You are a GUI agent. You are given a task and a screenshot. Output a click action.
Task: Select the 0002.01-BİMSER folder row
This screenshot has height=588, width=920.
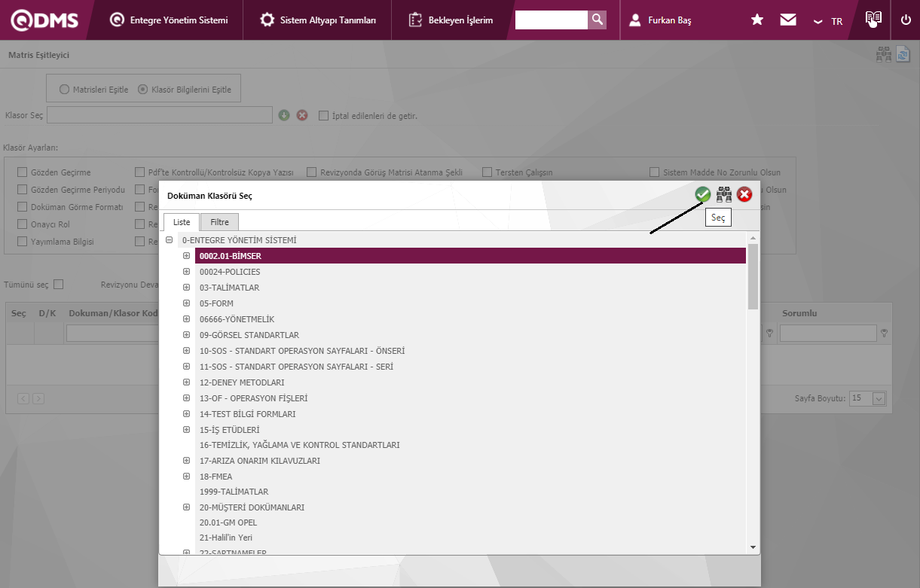[x=470, y=256]
